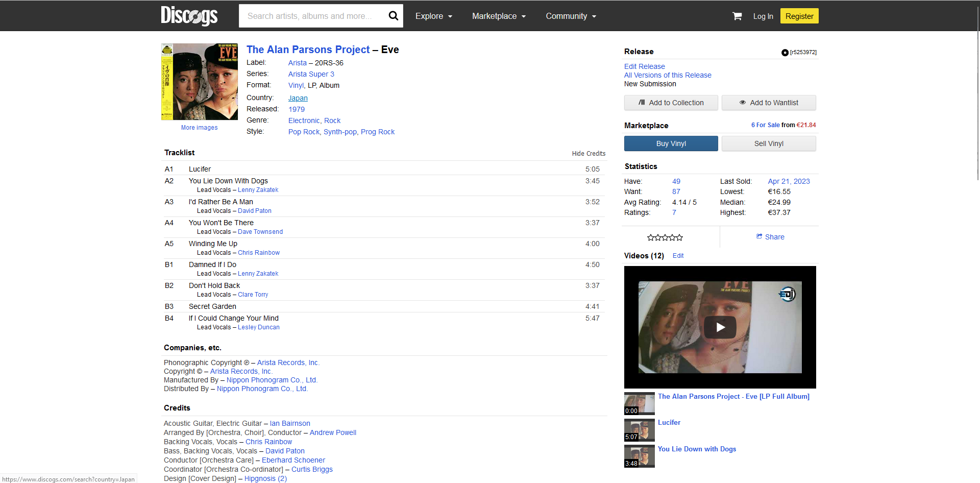Click the Vinyl format link

coord(296,85)
